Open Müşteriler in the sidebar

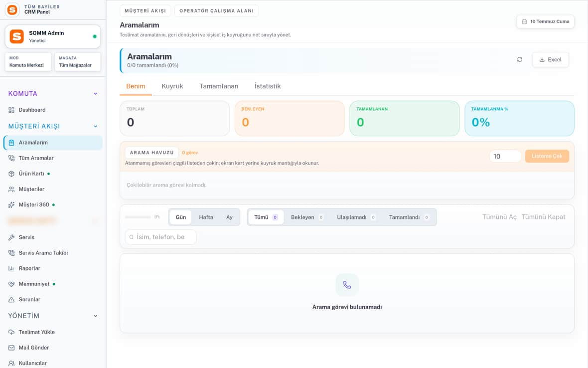click(53, 189)
